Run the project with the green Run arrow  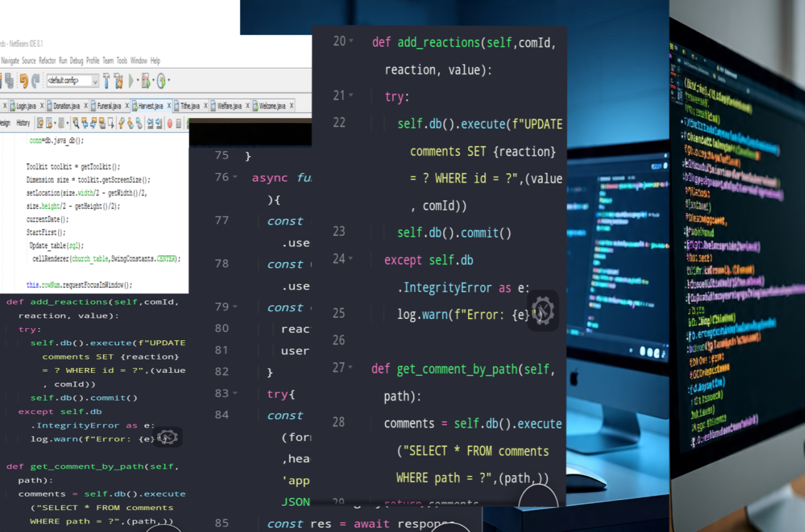click(x=131, y=80)
